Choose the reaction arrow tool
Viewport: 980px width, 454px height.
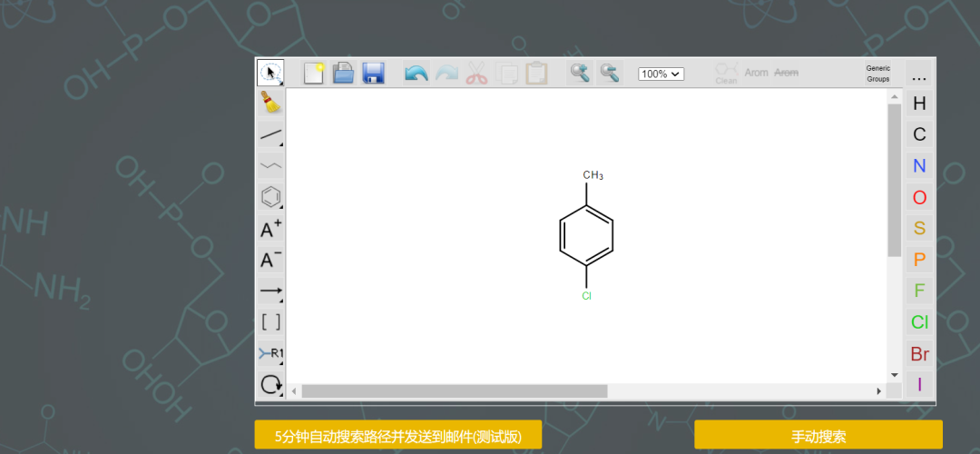(x=270, y=291)
